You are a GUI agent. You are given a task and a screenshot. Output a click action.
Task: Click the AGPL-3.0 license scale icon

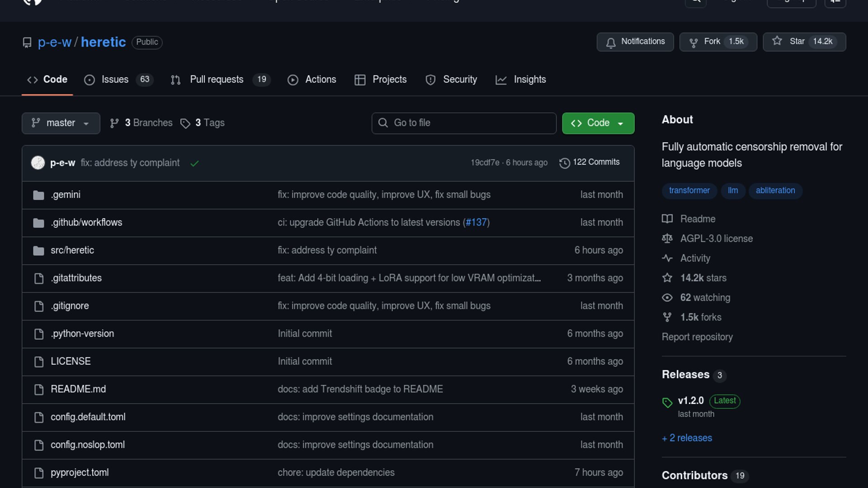[x=667, y=239]
